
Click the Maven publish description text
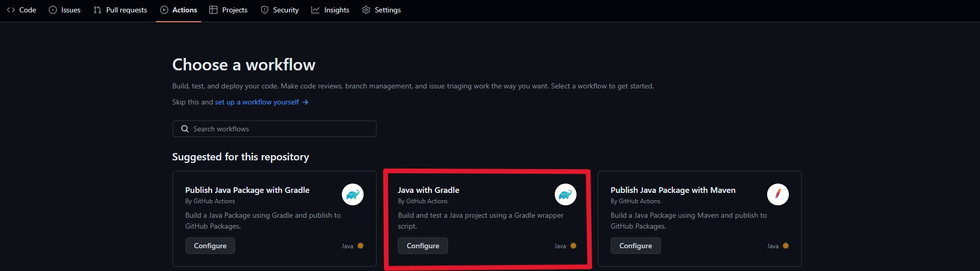pos(688,221)
